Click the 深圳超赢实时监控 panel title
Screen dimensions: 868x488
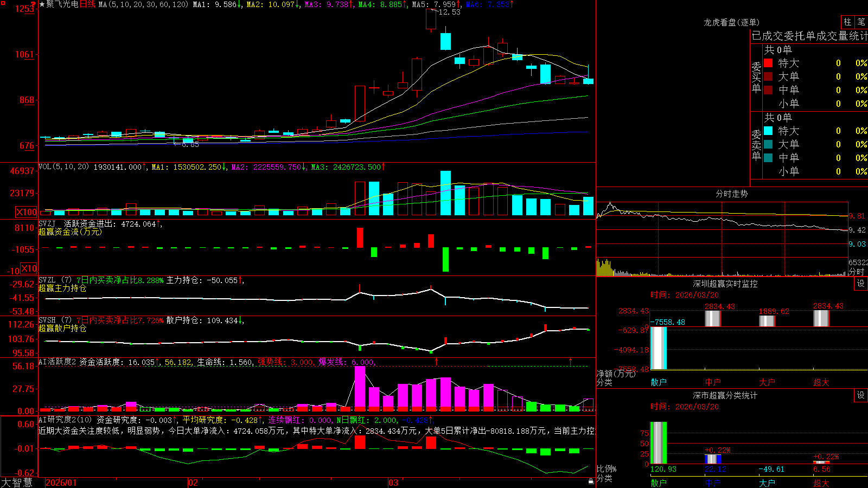[725, 284]
